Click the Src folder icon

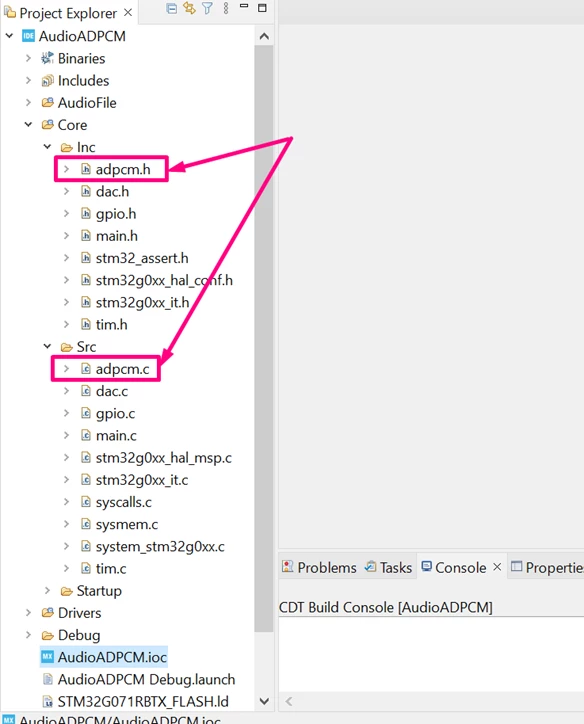66,347
